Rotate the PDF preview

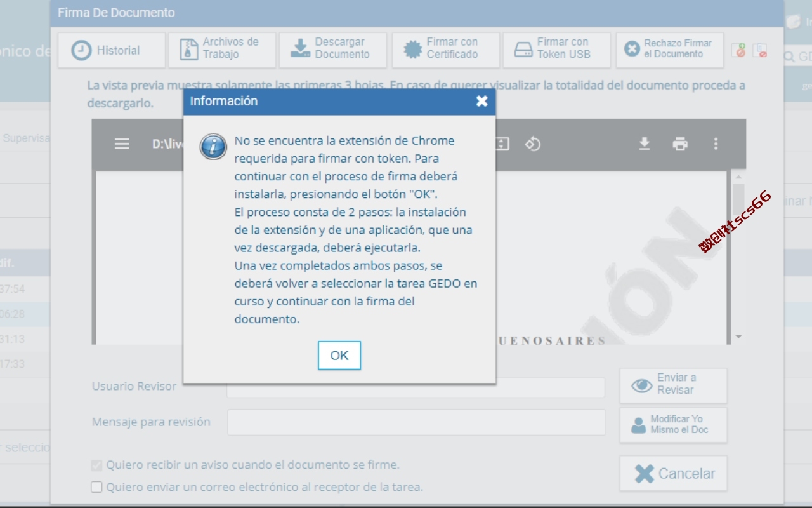(532, 144)
